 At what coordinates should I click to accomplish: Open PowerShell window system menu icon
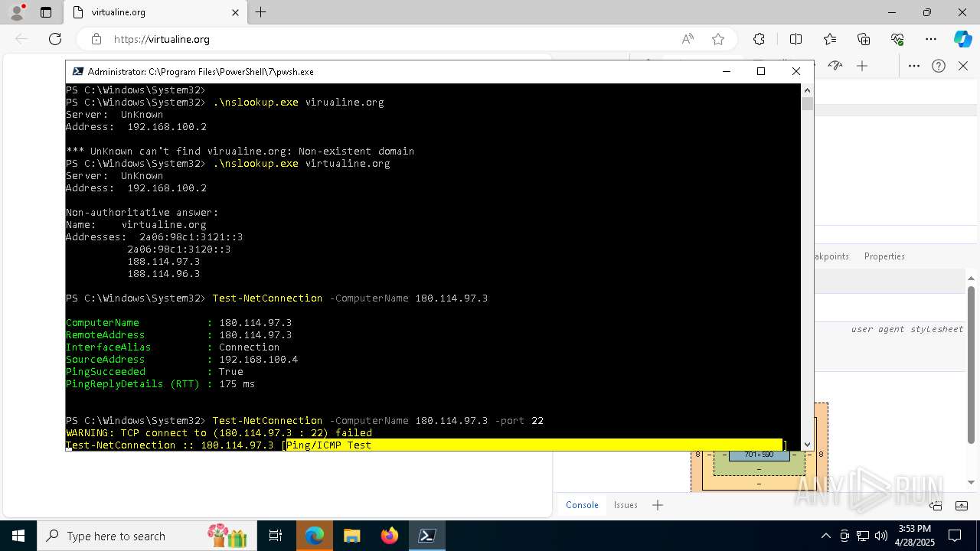77,71
